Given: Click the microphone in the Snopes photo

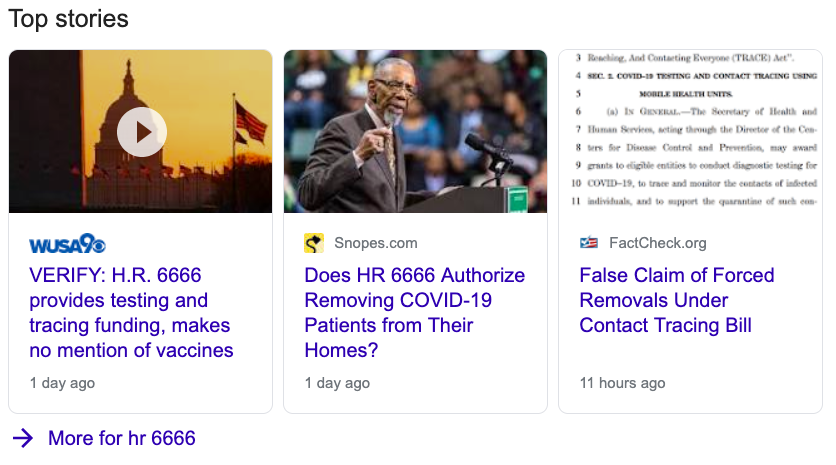Looking at the screenshot, I should pos(486,148).
